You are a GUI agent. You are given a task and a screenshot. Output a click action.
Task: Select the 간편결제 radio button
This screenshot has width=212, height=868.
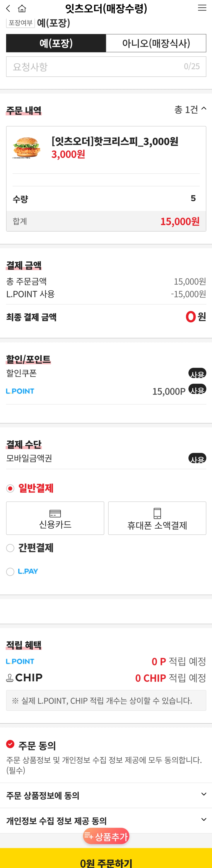point(10,548)
